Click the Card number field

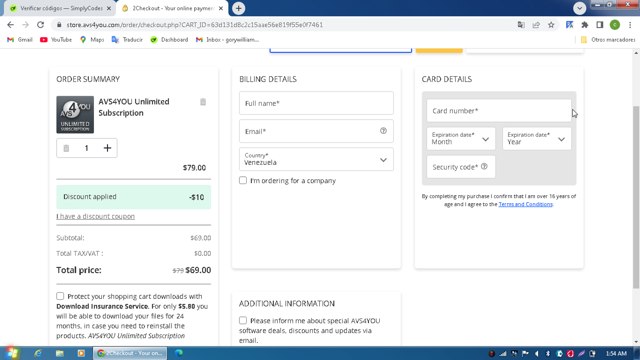pyautogui.click(x=499, y=111)
